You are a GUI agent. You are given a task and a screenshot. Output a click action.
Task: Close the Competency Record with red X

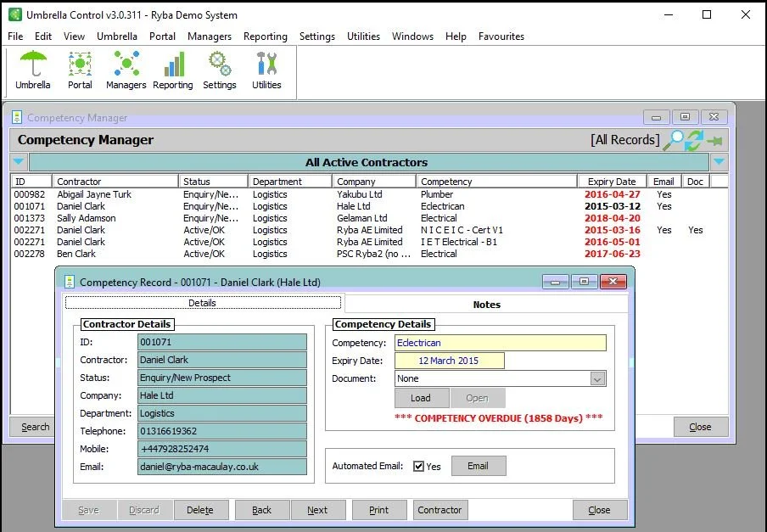click(613, 282)
